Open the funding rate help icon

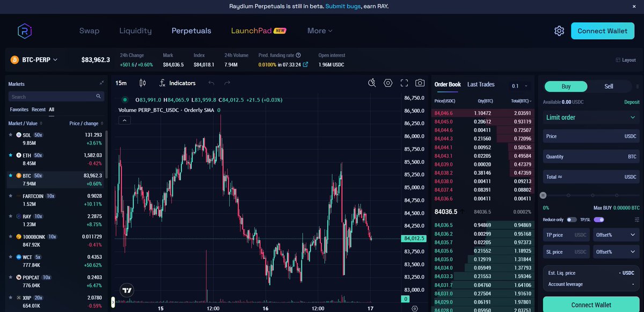click(298, 55)
